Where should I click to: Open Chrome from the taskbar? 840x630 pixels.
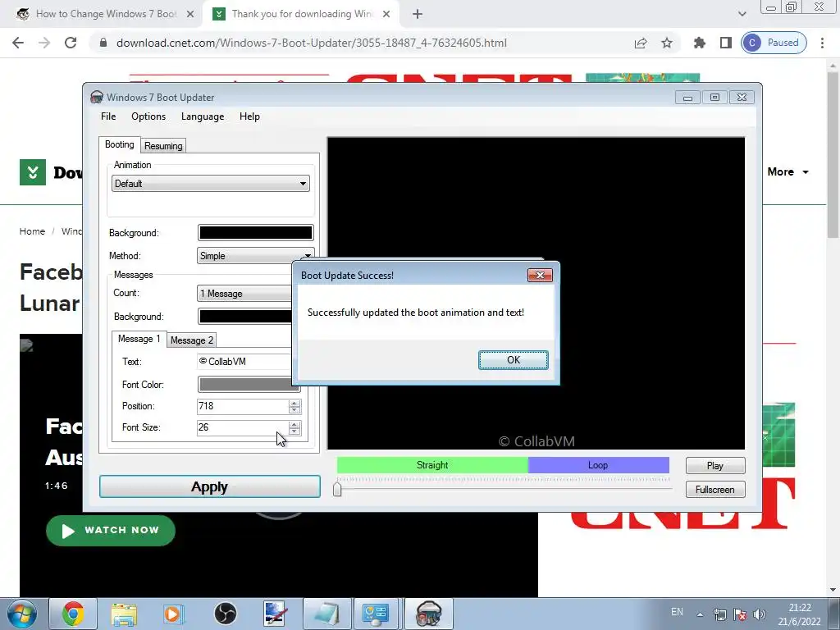coord(73,614)
